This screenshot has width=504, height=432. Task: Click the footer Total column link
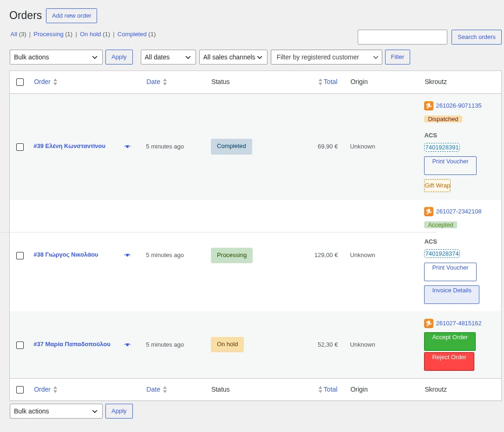pos(330,390)
